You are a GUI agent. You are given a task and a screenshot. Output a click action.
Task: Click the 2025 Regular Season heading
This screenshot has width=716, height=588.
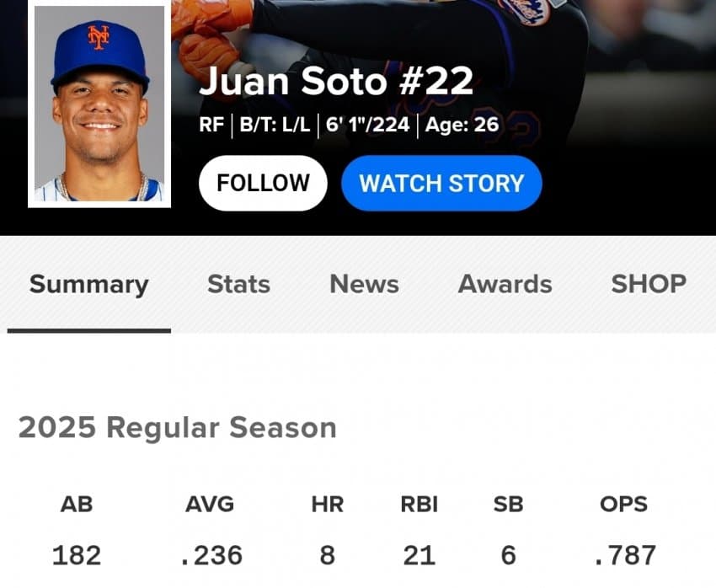pyautogui.click(x=177, y=428)
